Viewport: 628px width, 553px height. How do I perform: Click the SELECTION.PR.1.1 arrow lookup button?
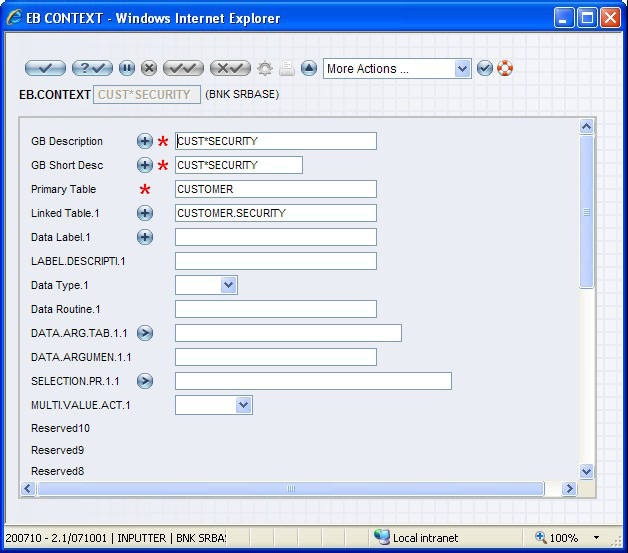pos(145,381)
